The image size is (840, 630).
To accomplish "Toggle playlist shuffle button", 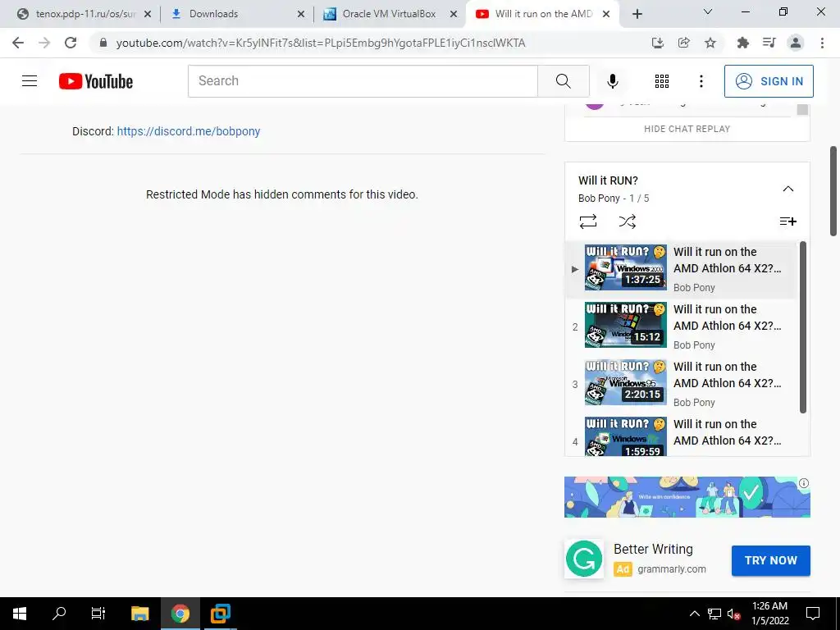I will click(x=627, y=221).
